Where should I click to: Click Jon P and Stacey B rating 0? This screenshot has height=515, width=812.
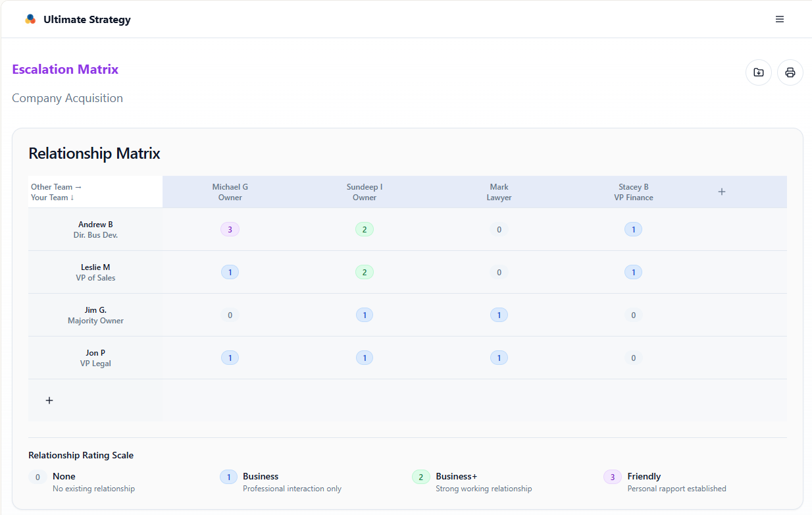pos(633,358)
